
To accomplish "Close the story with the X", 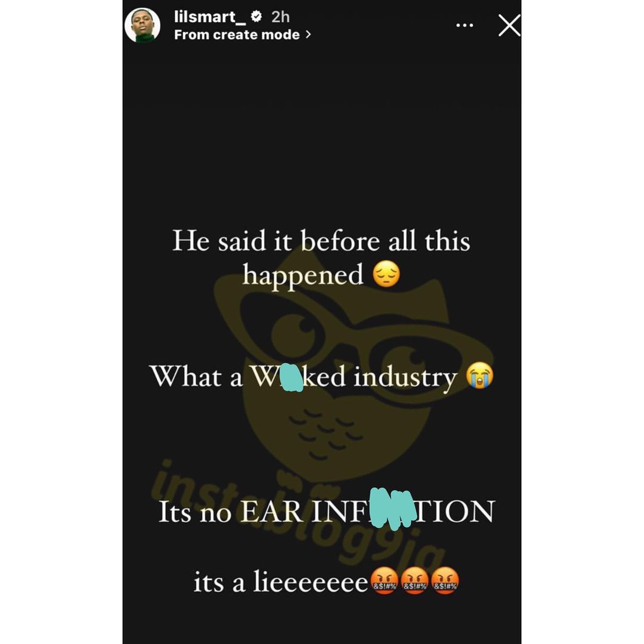I will [509, 26].
